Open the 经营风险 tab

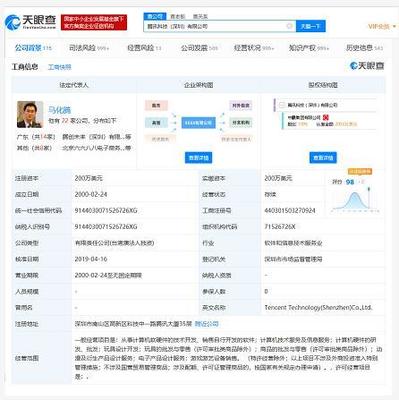144,48
